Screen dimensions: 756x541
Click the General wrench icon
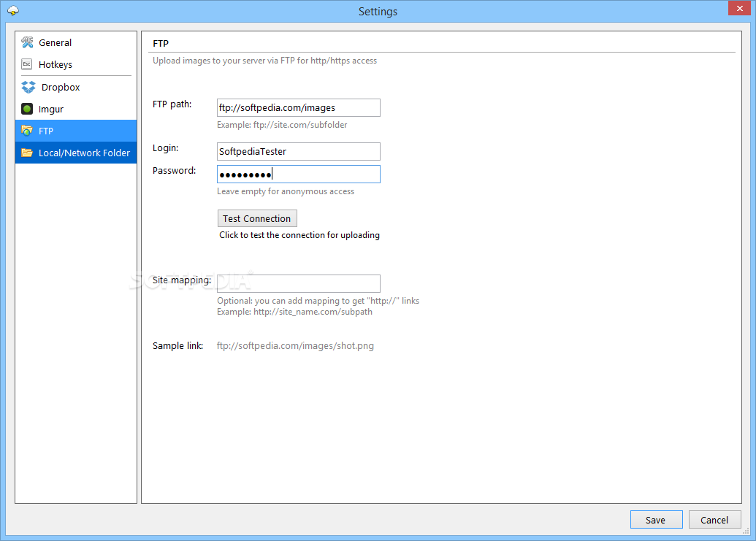coord(27,42)
